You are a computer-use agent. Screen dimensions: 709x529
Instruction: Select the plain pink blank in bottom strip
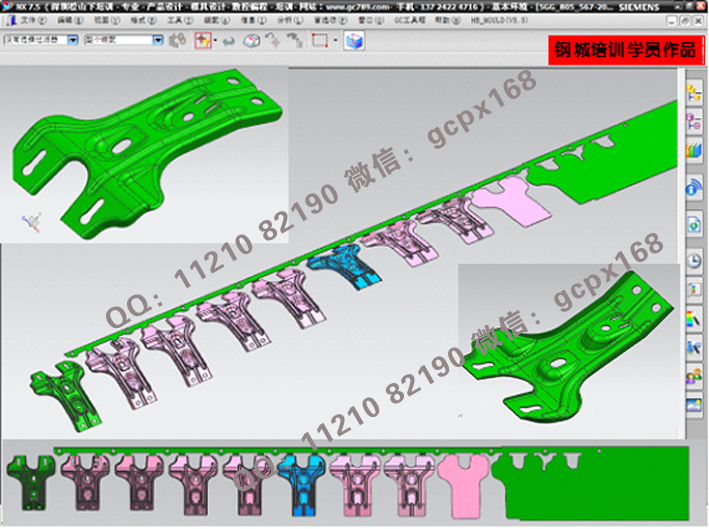(460, 484)
